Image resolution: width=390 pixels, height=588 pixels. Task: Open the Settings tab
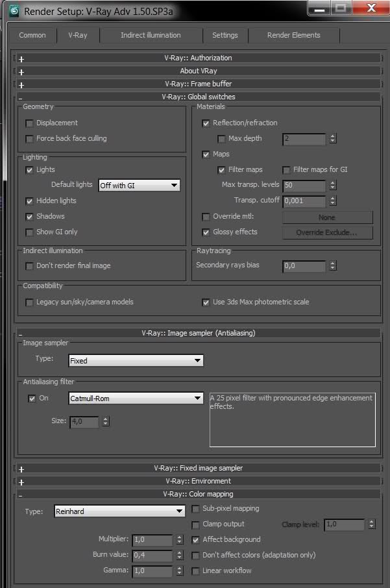click(x=225, y=35)
